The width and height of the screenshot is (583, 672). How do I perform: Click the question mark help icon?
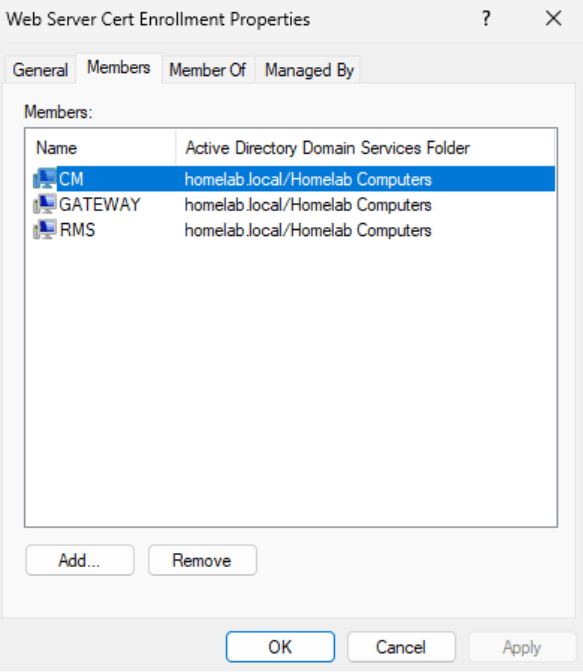click(486, 18)
